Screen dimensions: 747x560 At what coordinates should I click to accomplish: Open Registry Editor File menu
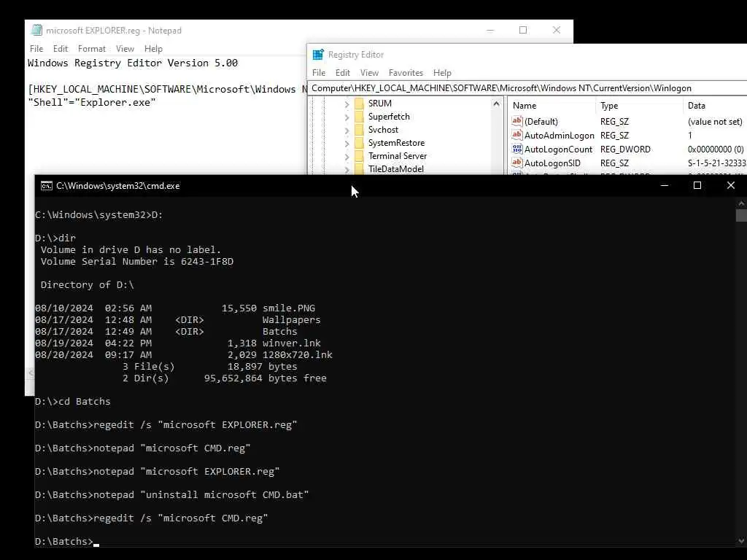pos(319,73)
